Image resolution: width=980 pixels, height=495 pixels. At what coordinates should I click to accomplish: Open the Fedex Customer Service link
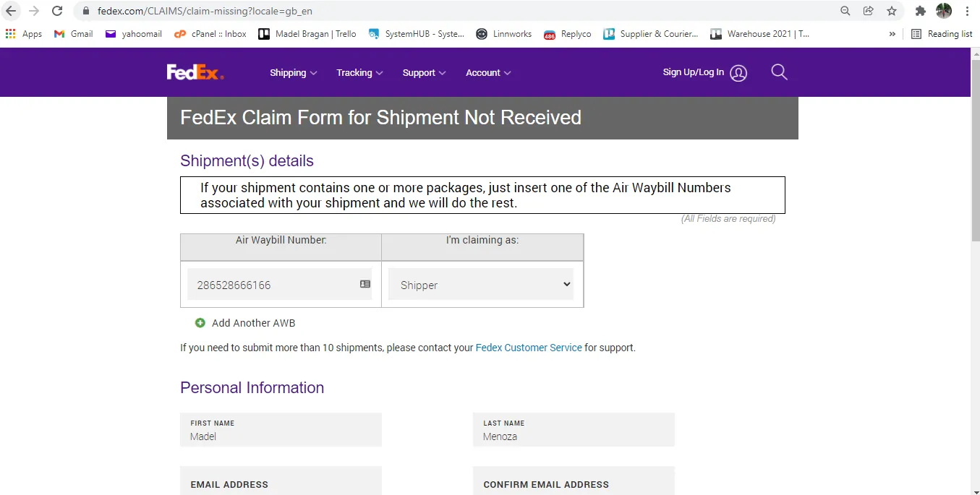(529, 348)
